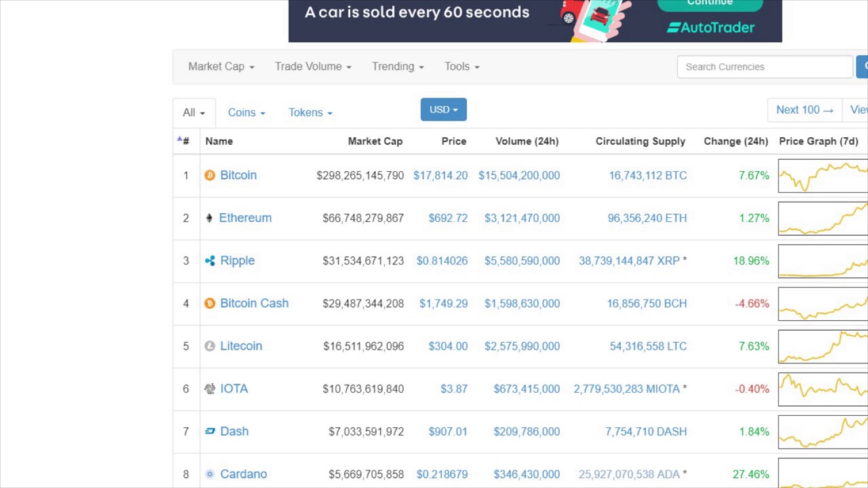Open Bitcoin 7-day price graph

tap(823, 176)
